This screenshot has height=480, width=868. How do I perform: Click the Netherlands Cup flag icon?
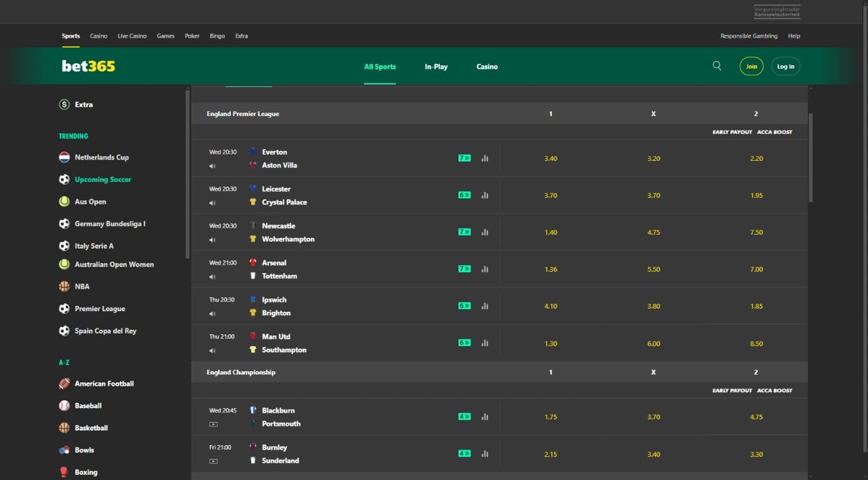point(64,157)
